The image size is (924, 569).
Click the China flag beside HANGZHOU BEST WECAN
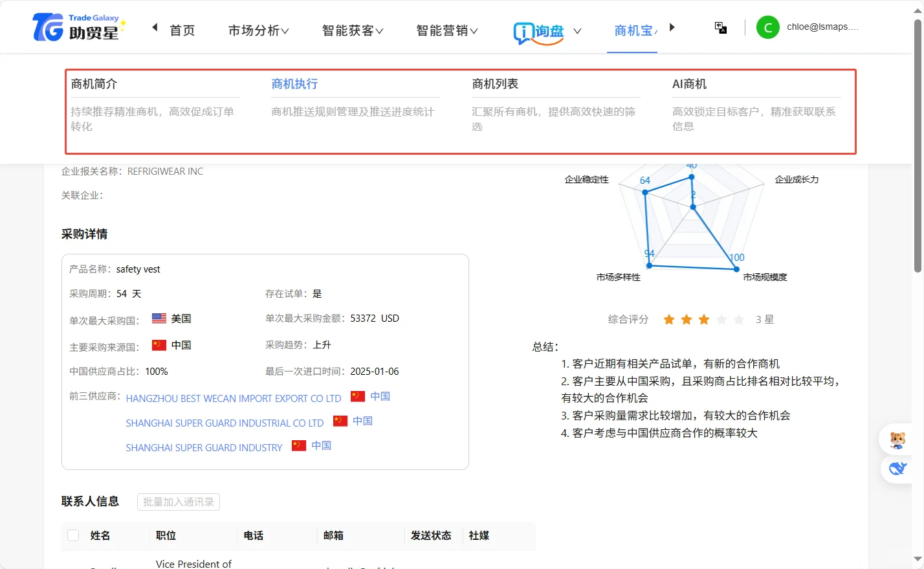(357, 396)
